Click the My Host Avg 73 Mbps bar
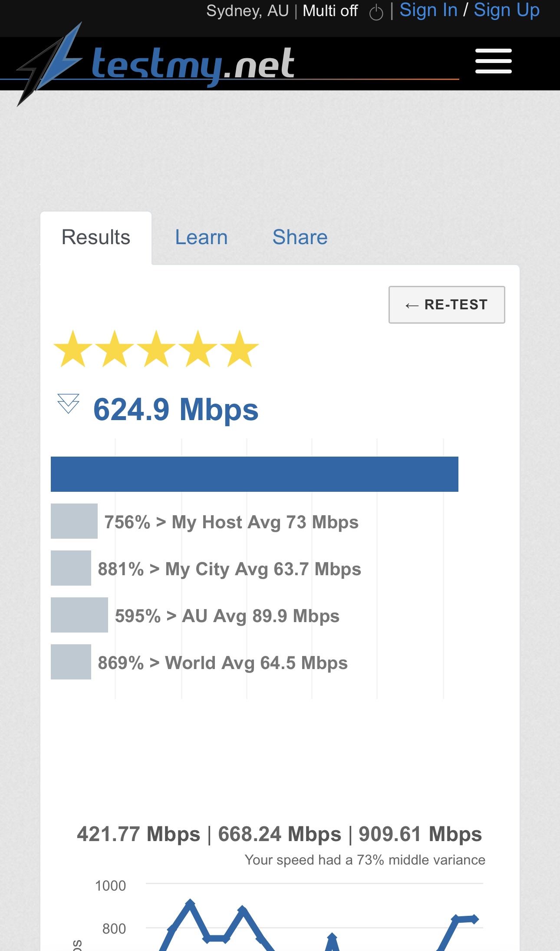 74,521
